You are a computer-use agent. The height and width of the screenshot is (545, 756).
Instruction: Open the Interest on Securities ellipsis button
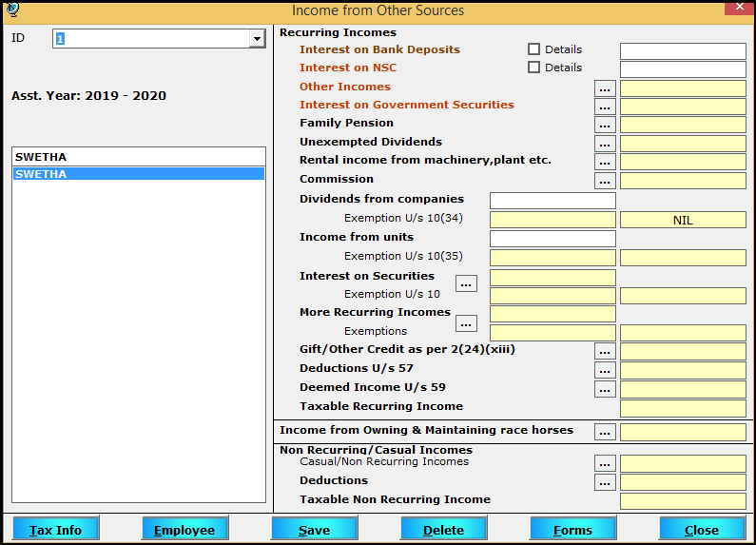466,283
